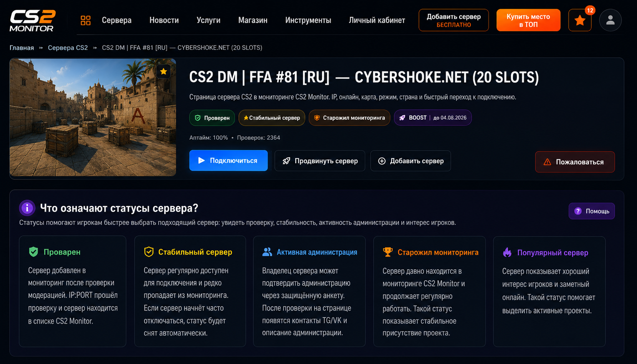Viewport: 637px width, 364px height.
Task: Click trophy icon in Старожил мониторинга card
Action: (x=388, y=252)
